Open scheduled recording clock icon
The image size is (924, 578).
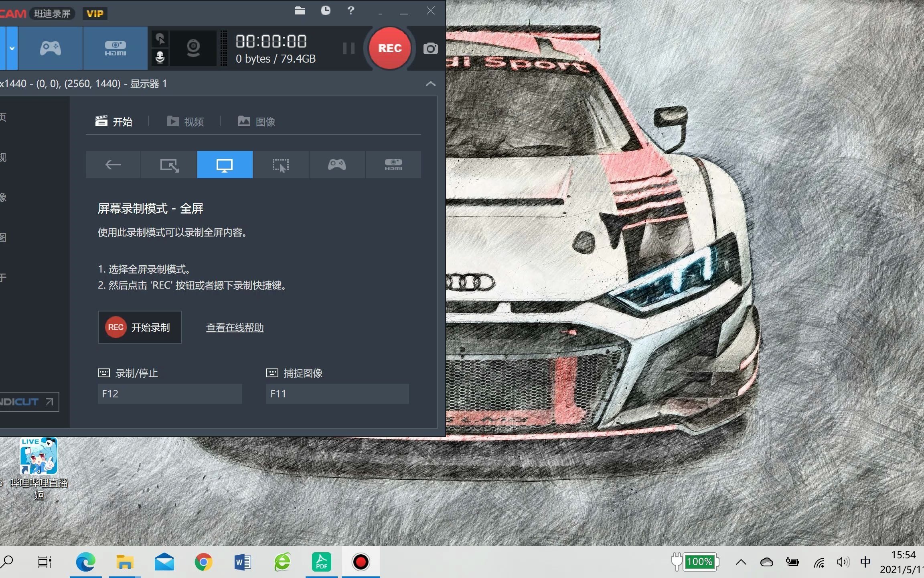coord(326,11)
